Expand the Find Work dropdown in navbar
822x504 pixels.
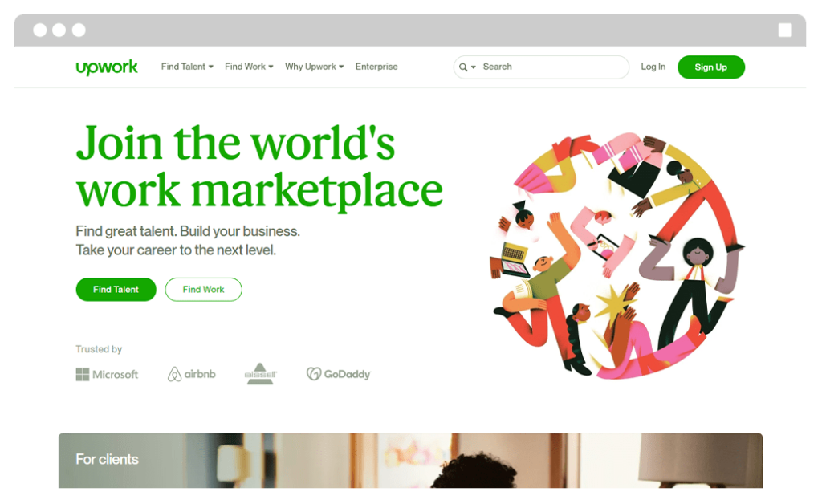[249, 67]
